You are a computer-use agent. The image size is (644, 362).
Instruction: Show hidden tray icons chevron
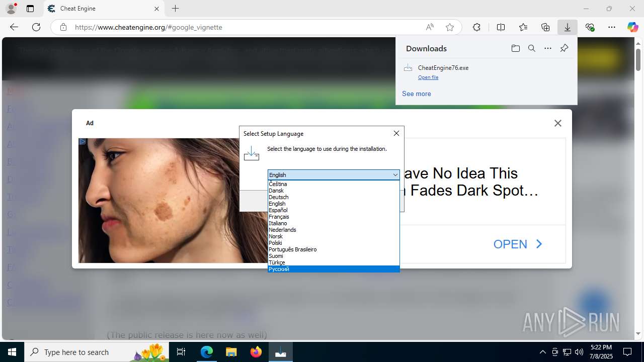(542, 352)
